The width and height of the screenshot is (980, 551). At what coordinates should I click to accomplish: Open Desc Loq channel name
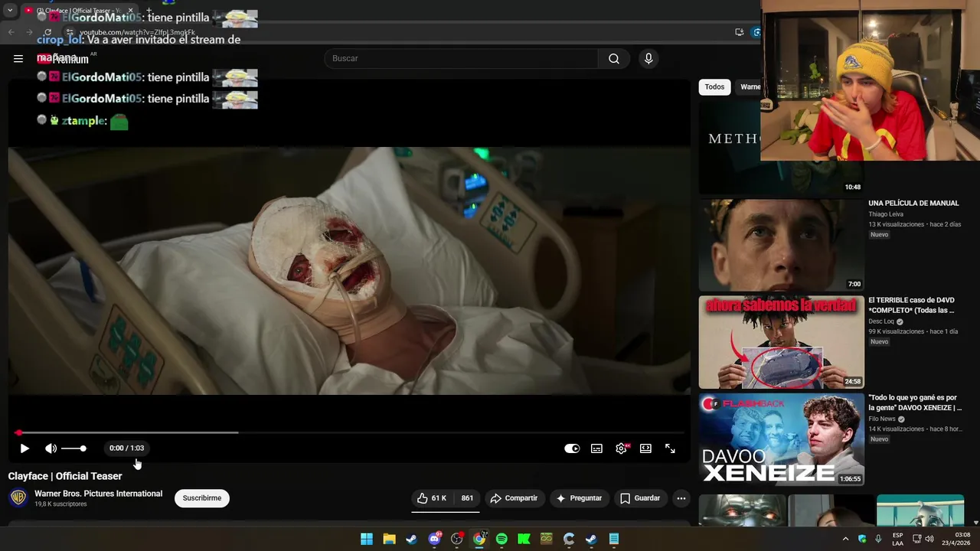pos(880,321)
